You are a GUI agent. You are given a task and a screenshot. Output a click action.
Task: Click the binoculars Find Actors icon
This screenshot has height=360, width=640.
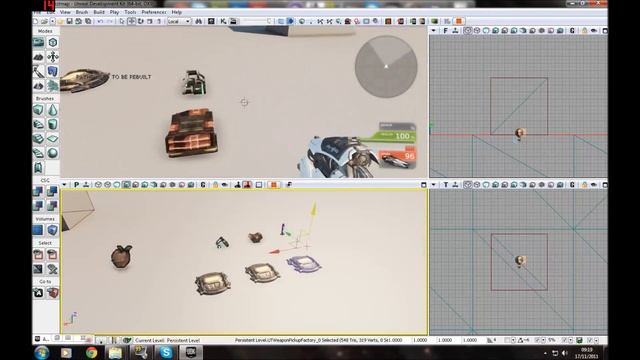[199, 21]
